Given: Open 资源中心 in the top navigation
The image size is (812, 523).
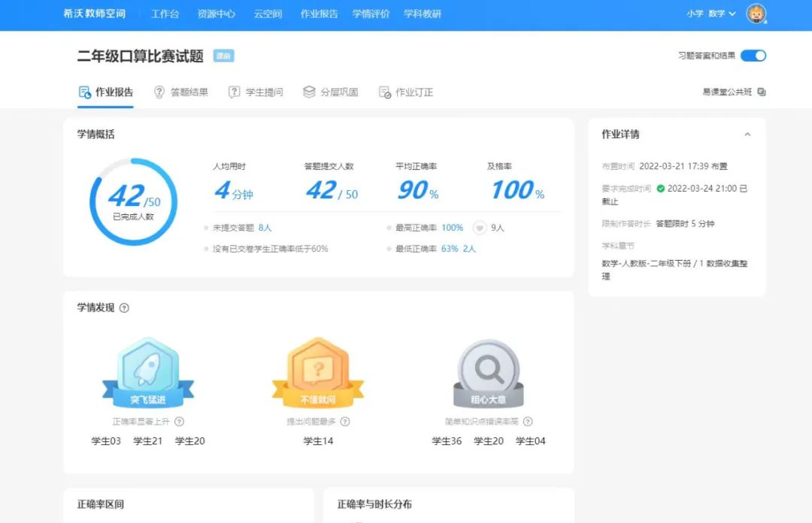Looking at the screenshot, I should 216,14.
